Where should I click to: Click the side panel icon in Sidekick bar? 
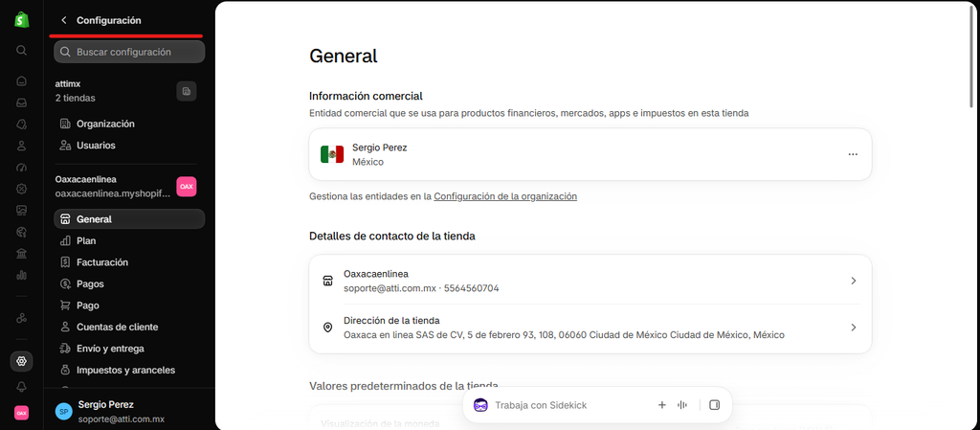point(714,405)
